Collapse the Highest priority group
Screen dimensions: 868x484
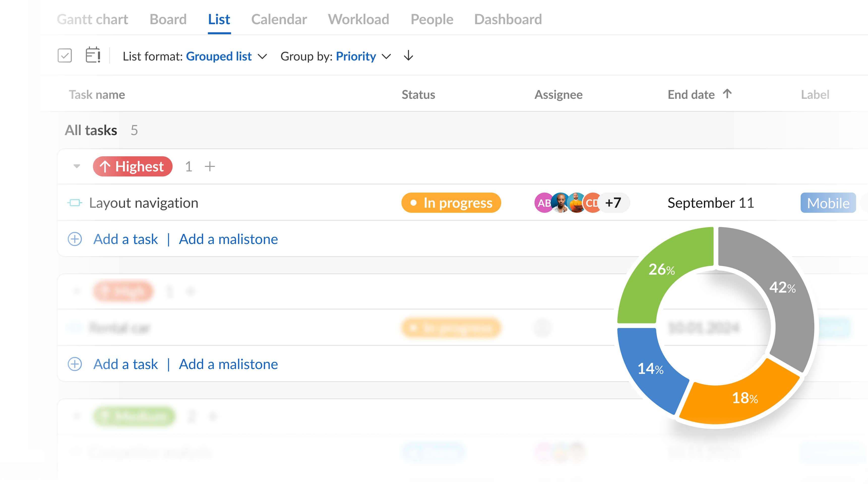[77, 166]
